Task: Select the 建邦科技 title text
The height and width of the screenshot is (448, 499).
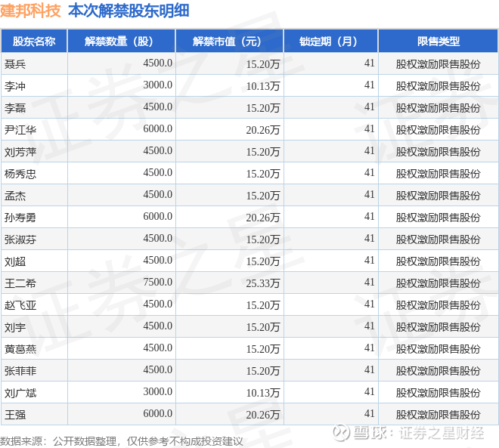Action: pos(30,11)
